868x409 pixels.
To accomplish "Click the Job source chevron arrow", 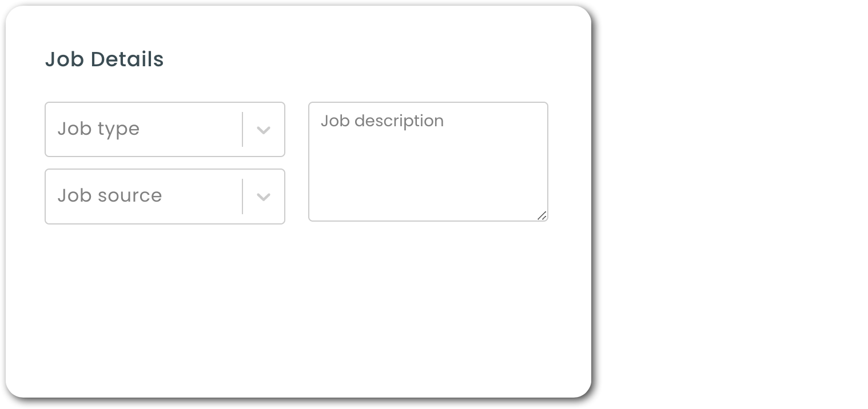I will 263,197.
